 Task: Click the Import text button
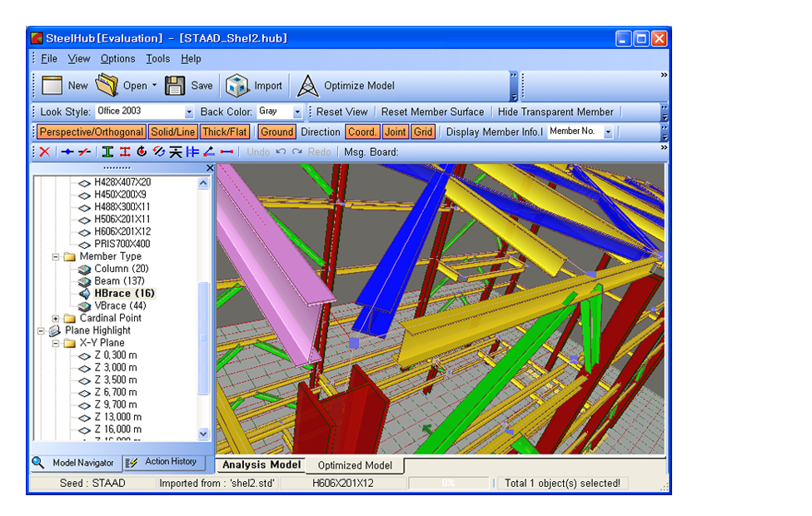point(268,86)
